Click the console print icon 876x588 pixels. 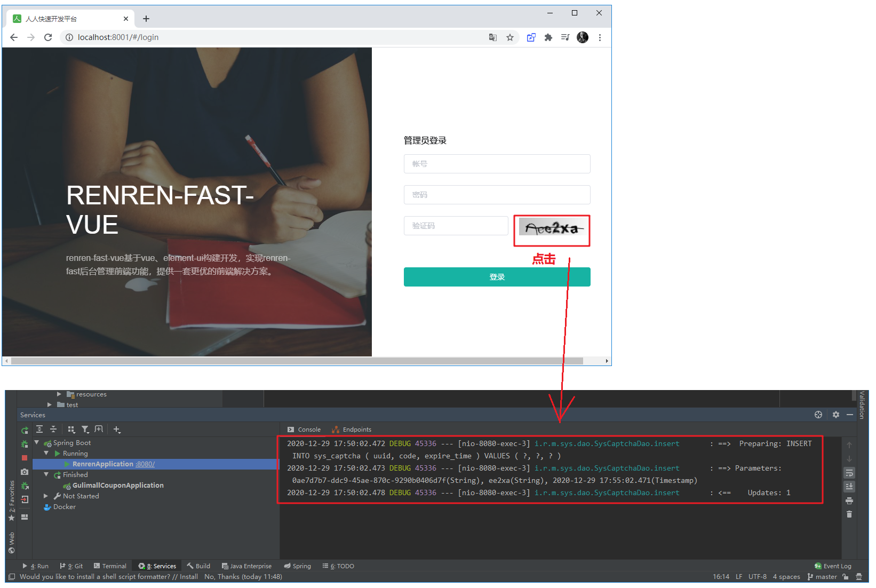point(849,500)
